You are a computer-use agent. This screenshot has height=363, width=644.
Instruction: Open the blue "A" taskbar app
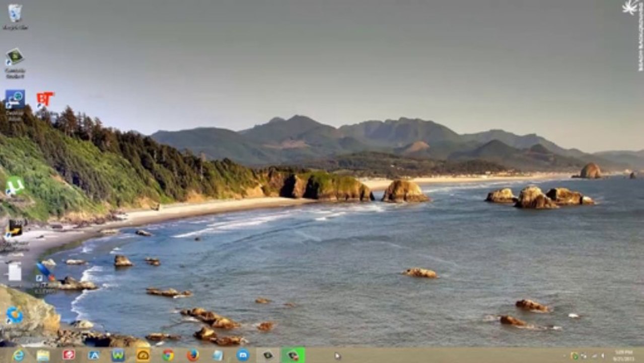[x=93, y=355]
